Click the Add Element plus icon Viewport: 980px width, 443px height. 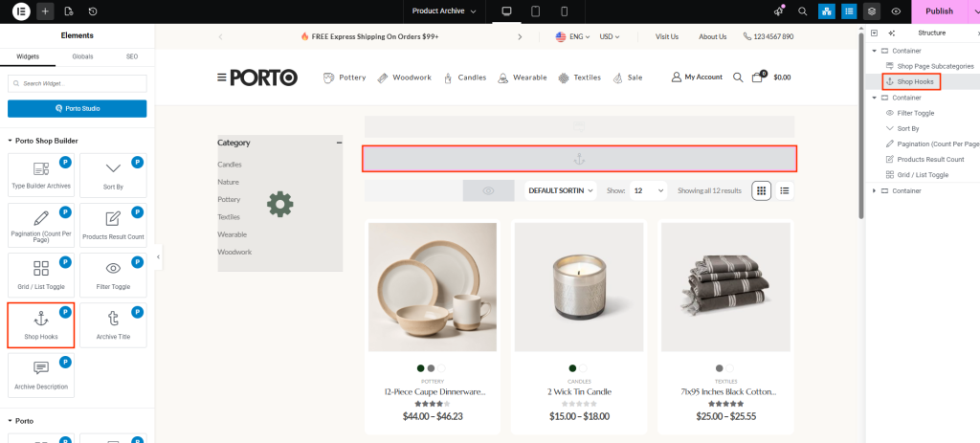(x=46, y=11)
